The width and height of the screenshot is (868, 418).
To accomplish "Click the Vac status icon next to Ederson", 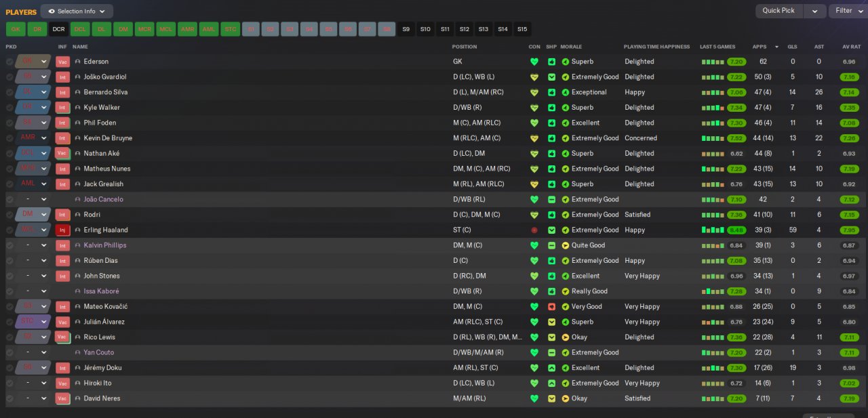I will 62,62.
